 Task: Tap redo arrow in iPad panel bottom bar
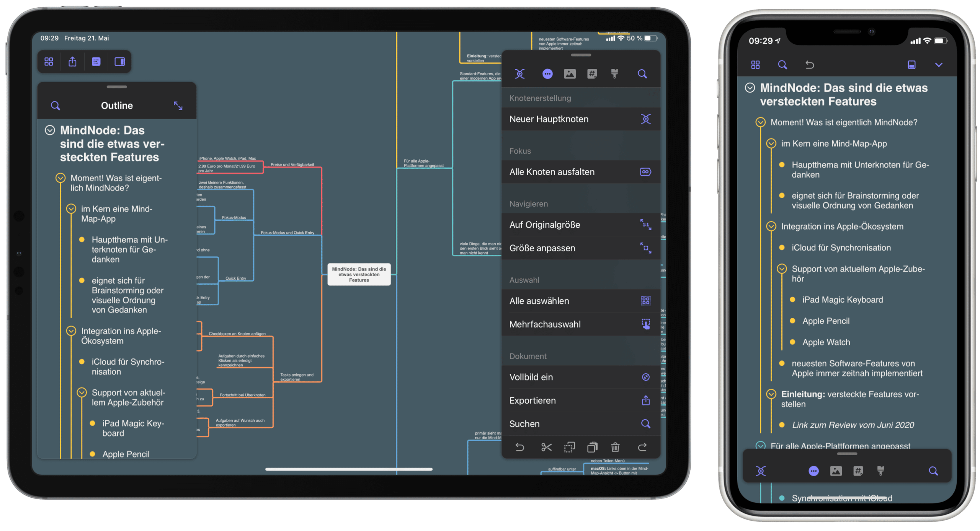click(642, 447)
